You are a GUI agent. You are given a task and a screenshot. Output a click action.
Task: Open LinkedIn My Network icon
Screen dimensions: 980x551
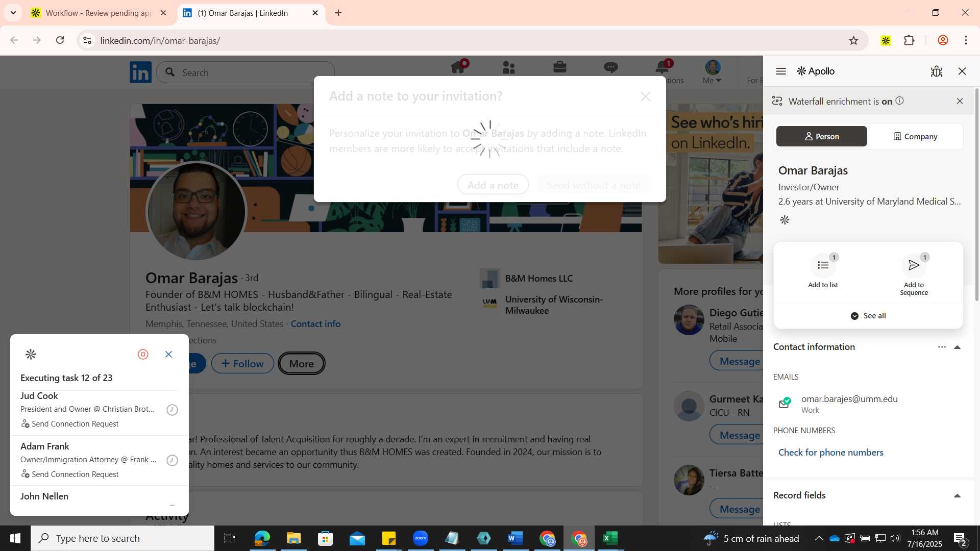(509, 67)
